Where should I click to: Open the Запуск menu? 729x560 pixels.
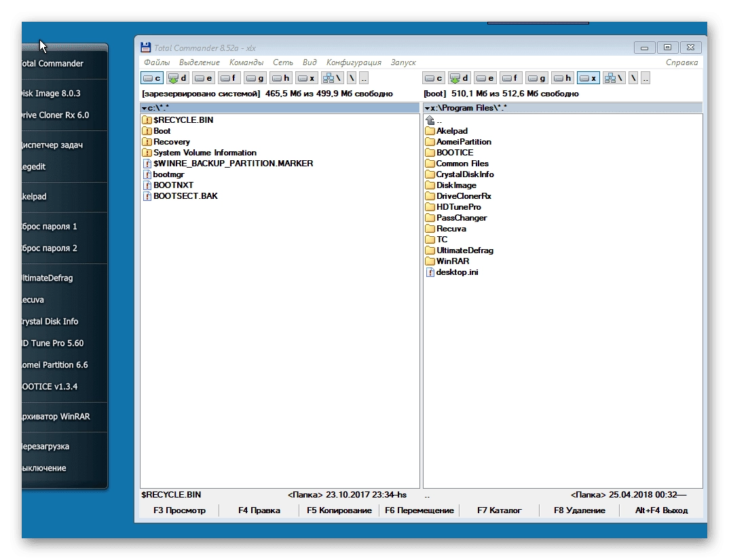point(403,62)
